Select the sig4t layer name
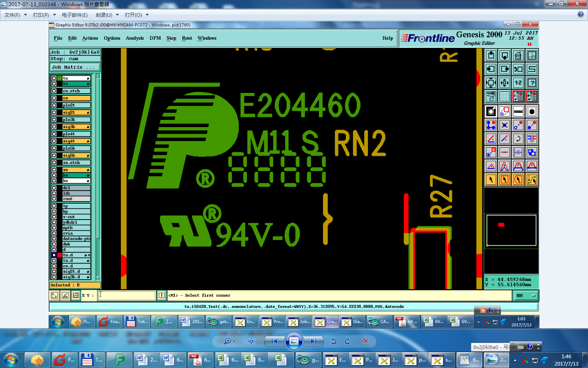588x368 pixels. coord(76,141)
